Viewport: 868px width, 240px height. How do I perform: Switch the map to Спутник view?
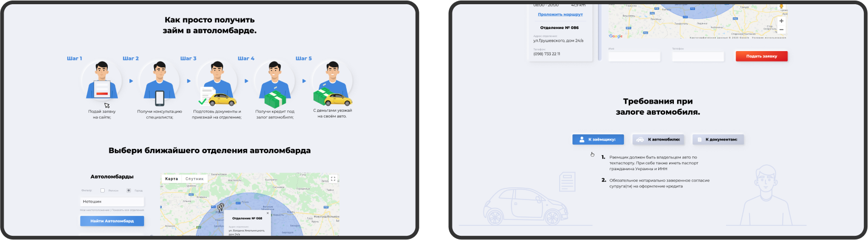[194, 179]
